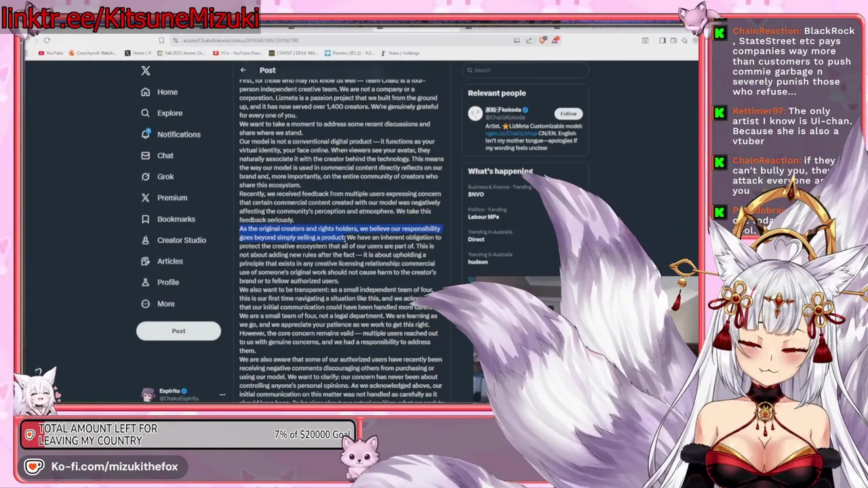The image size is (868, 488).
Task: Click the Brave shields icon
Action: [542, 40]
